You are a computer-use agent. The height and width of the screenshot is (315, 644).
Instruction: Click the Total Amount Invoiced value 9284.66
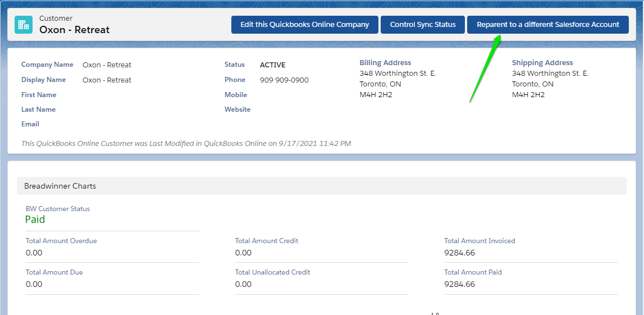[460, 253]
